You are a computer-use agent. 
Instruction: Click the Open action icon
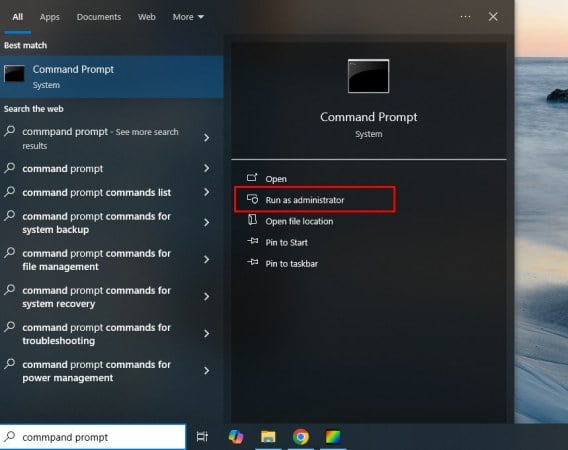pyautogui.click(x=252, y=178)
